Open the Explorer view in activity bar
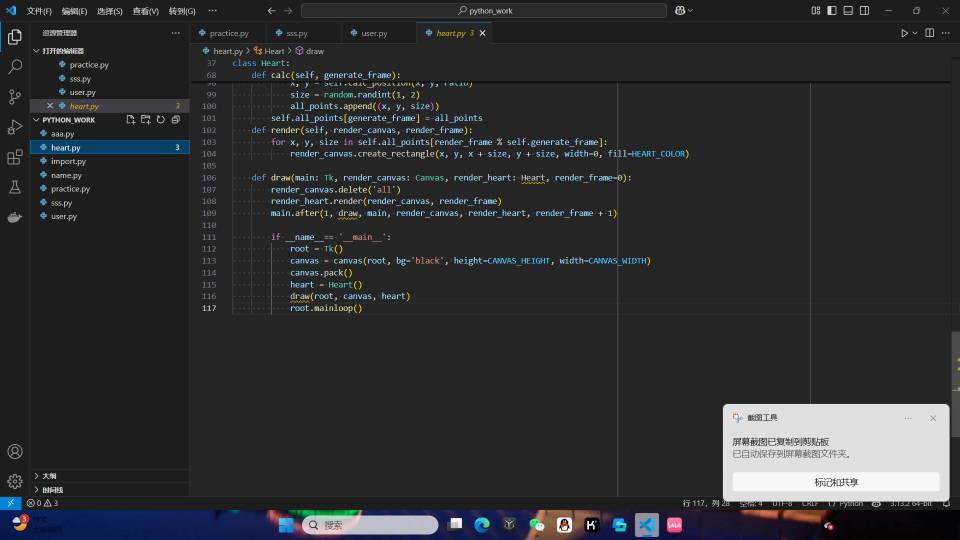Screen dimensions: 960x540 (x=15, y=37)
